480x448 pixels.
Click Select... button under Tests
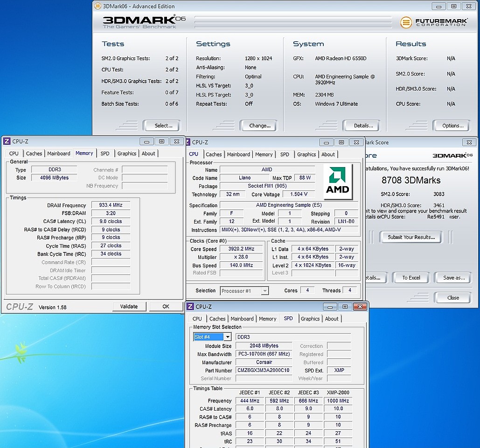click(161, 126)
